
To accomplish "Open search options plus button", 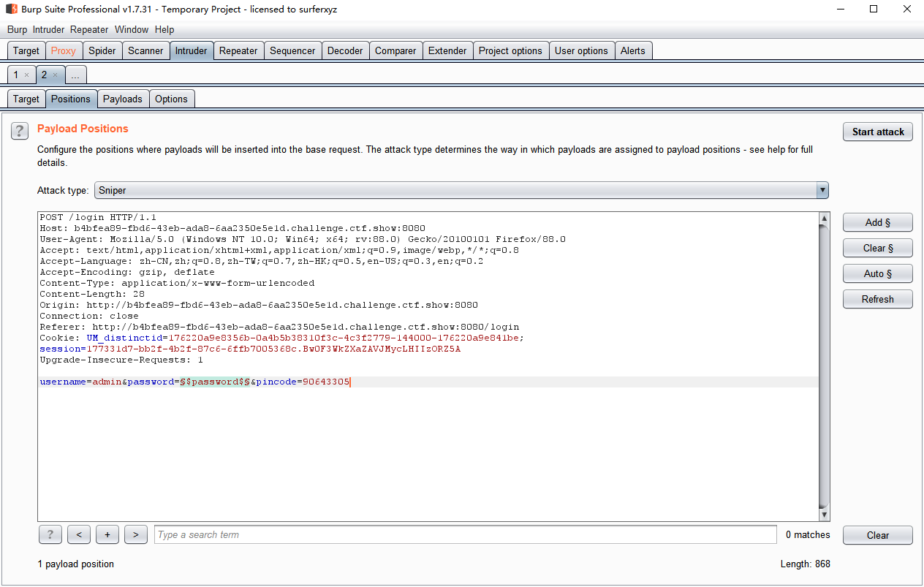I will click(x=107, y=535).
